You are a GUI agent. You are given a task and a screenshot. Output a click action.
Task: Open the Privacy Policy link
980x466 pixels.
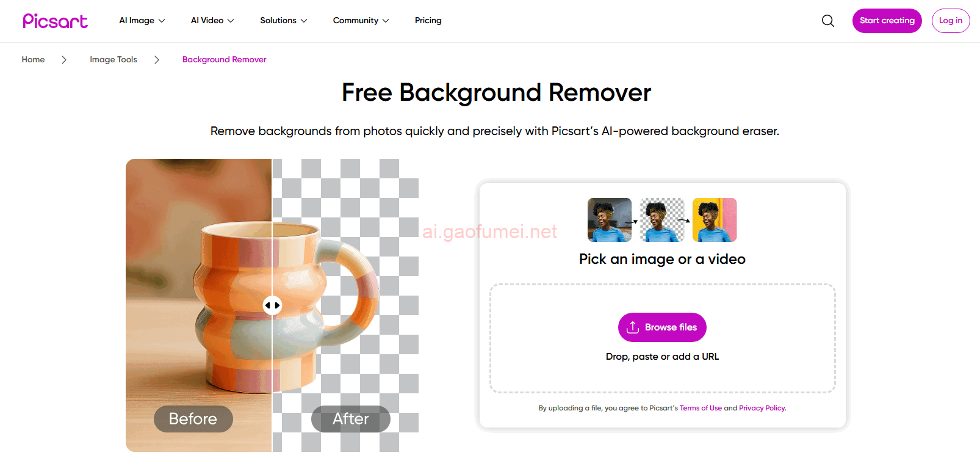tap(762, 408)
